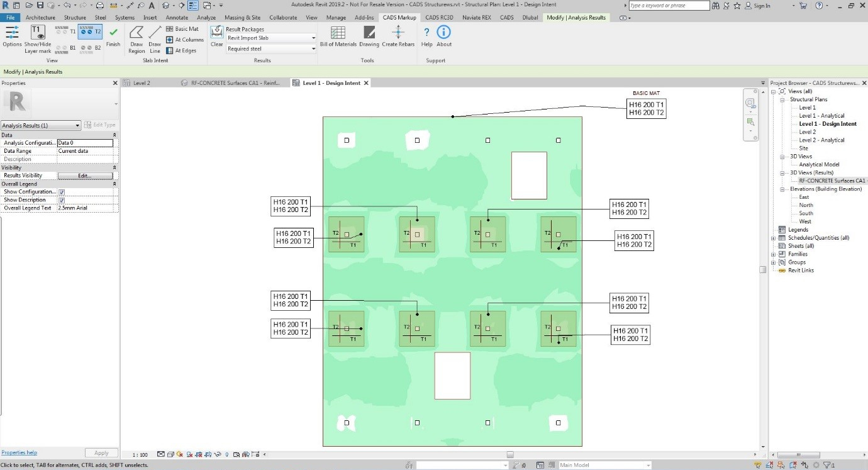Uncheck Show Configuration in Overall Legend
The width and height of the screenshot is (868, 470).
pyautogui.click(x=61, y=191)
